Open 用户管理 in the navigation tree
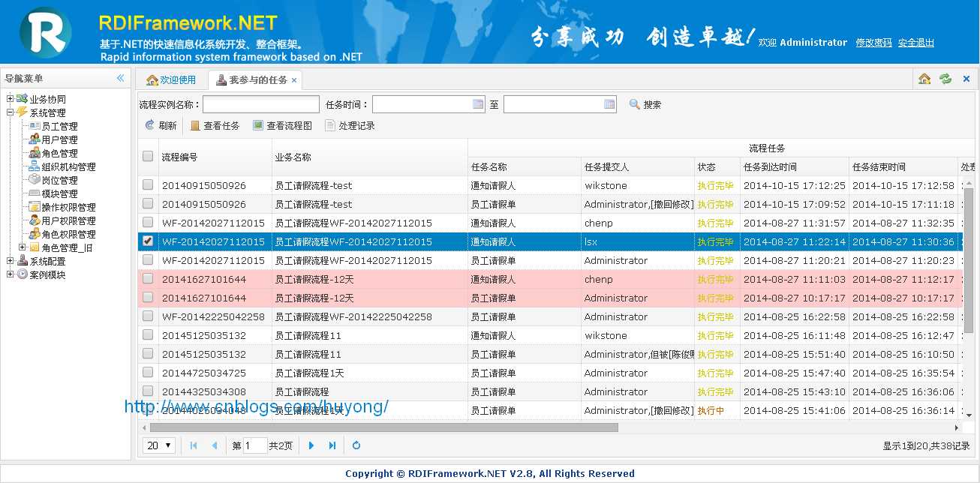 coord(59,139)
